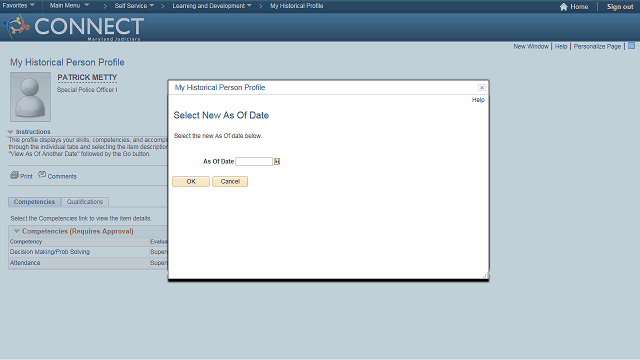
Task: Click the Print link text
Action: tap(26, 176)
